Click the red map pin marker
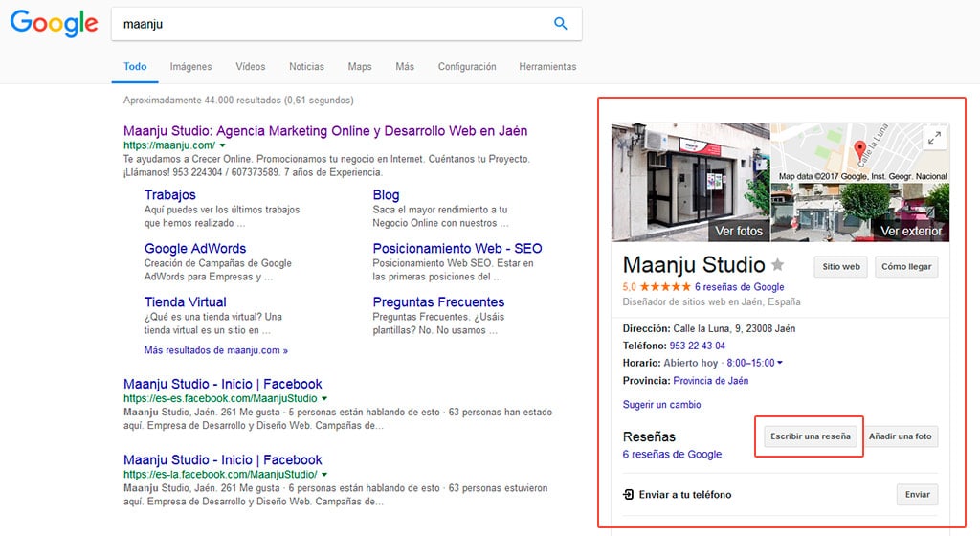The width and height of the screenshot is (980, 536). [860, 150]
